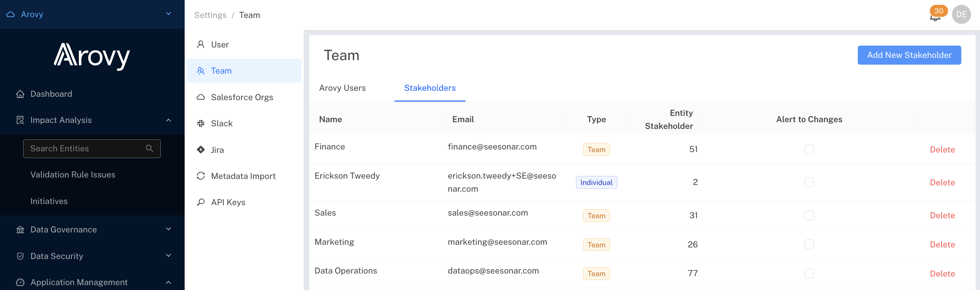
Task: Go to Settings breadcrumb link
Action: [x=210, y=15]
